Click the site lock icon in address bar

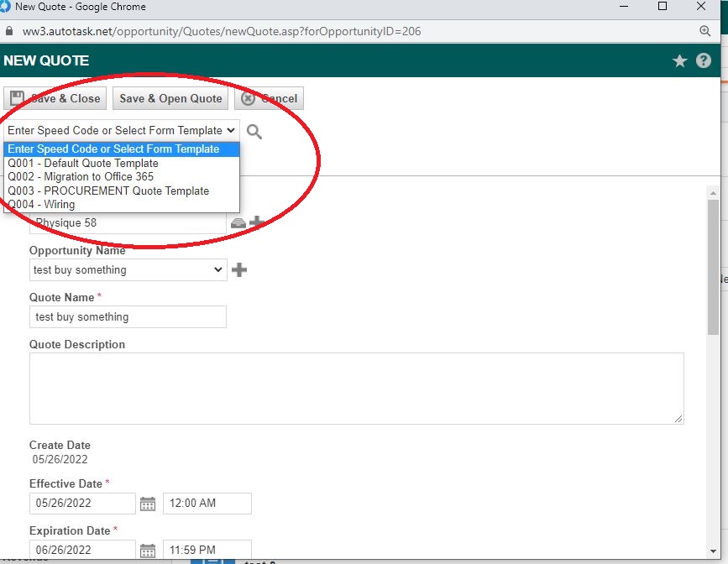pos(10,31)
